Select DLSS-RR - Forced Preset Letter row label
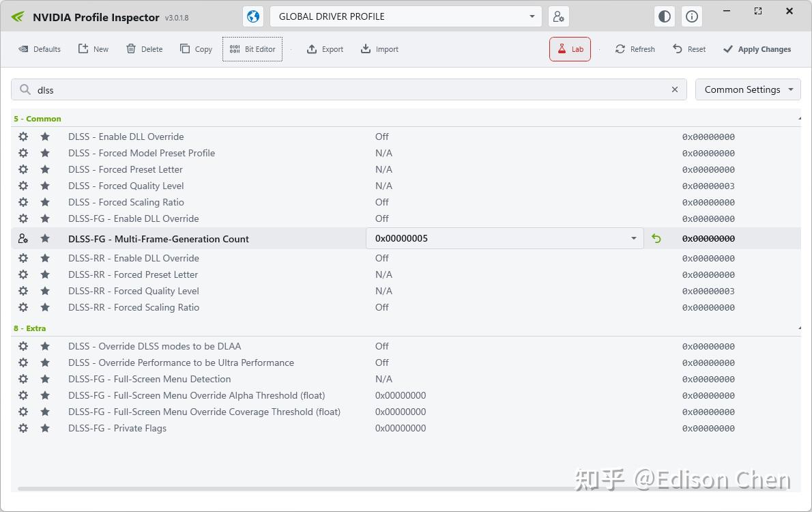812x512 pixels. pos(133,274)
